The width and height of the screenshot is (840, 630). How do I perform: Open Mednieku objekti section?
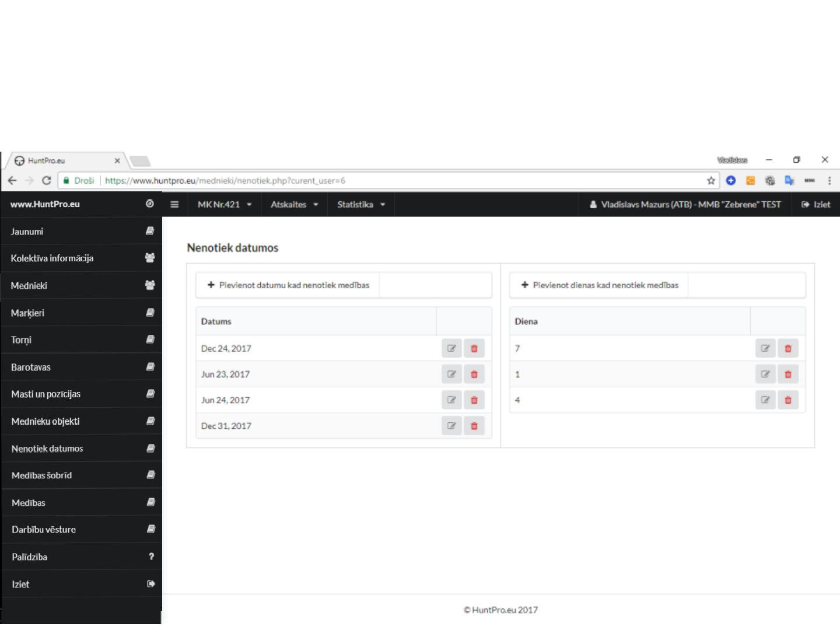coord(82,421)
